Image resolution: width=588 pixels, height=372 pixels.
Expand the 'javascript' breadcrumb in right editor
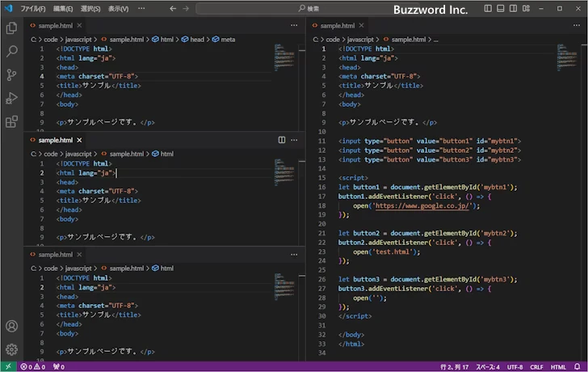[x=361, y=39]
